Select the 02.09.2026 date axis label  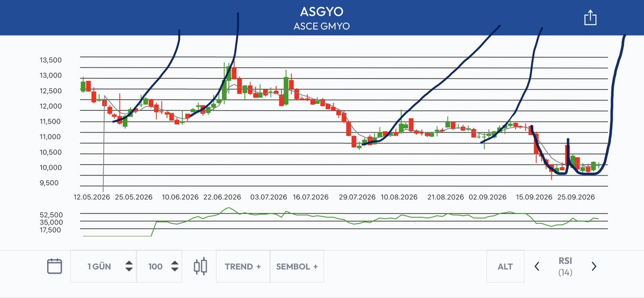pyautogui.click(x=488, y=197)
